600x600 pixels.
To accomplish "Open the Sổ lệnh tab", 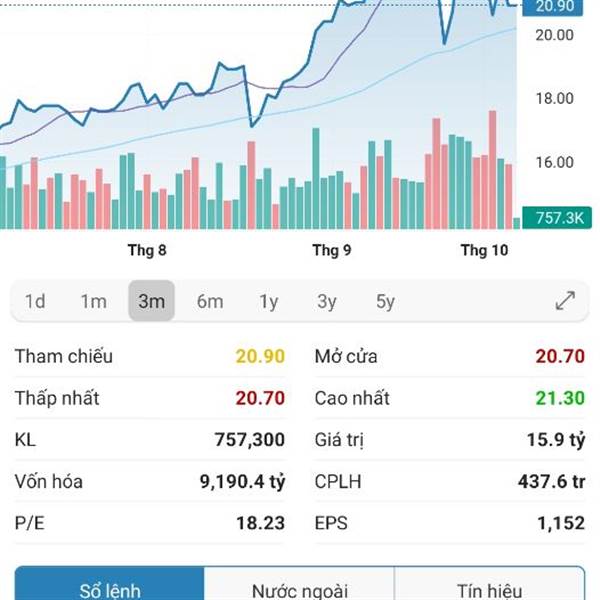I will (110, 590).
